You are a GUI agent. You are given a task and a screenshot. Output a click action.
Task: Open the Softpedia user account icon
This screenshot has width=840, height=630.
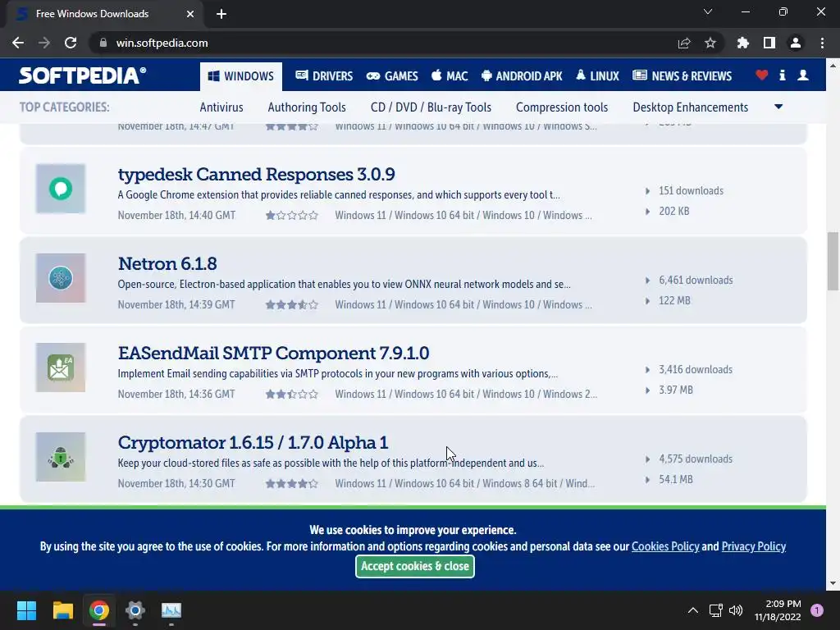click(802, 75)
